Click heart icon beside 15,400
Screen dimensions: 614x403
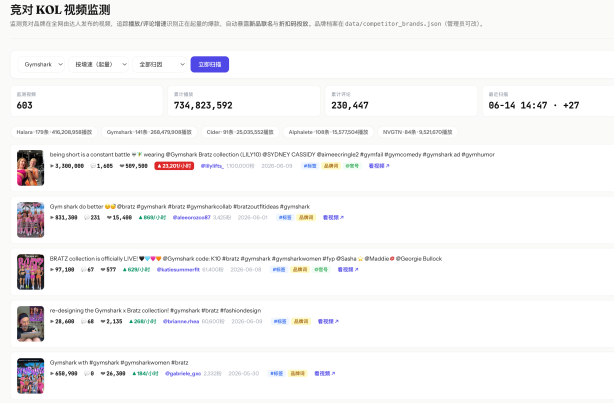[109, 218]
